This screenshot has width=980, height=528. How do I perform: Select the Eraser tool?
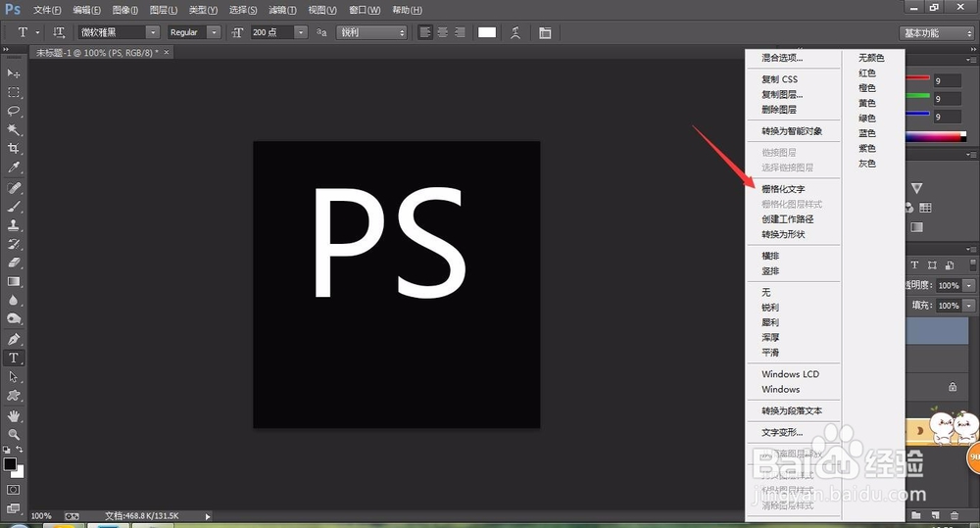pos(13,264)
